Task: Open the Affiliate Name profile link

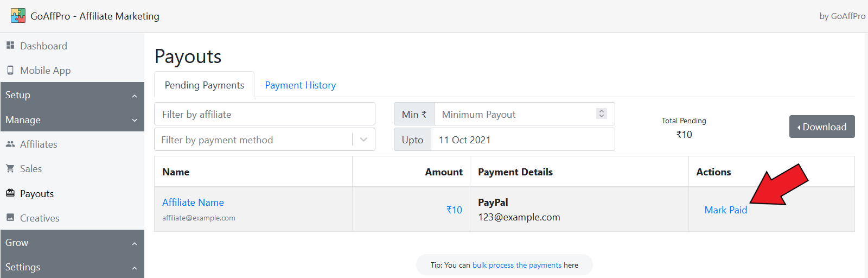Action: pyautogui.click(x=193, y=203)
